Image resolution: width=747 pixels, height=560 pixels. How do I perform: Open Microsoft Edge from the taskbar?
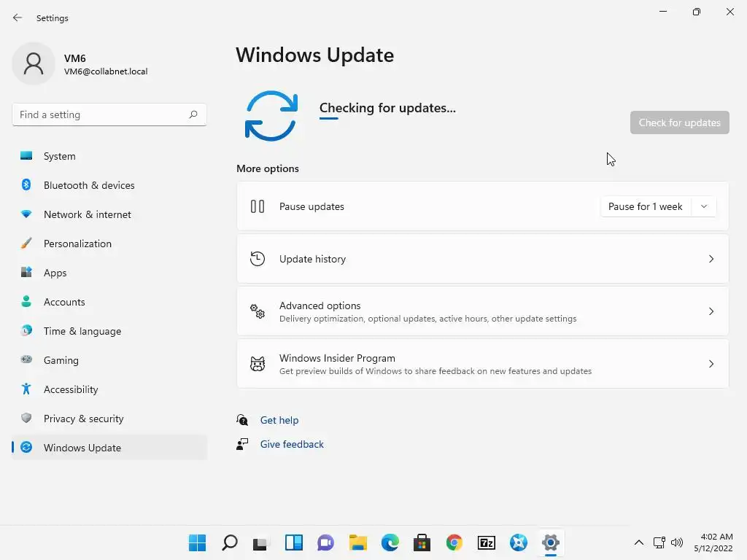coord(390,542)
